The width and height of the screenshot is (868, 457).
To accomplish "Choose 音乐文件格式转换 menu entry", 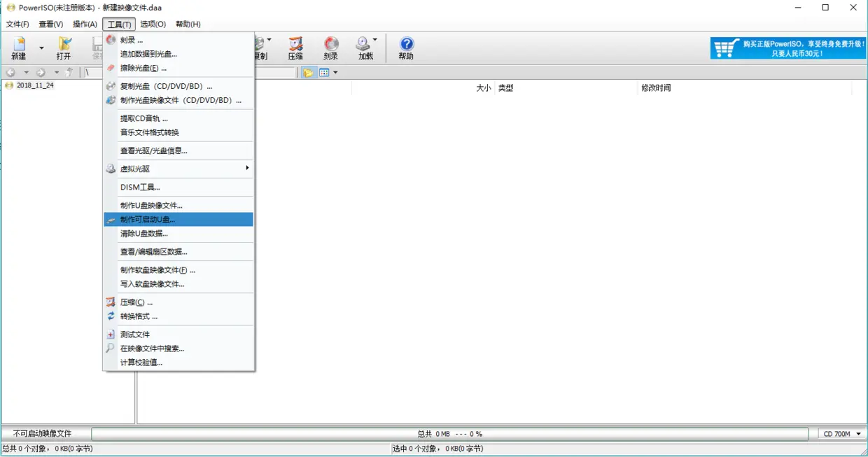I will click(x=178, y=132).
